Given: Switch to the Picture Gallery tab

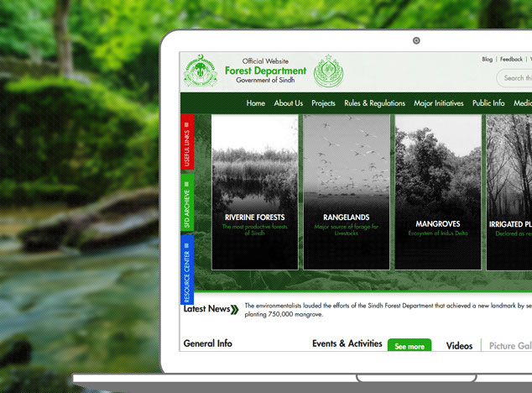Looking at the screenshot, I should (510, 346).
